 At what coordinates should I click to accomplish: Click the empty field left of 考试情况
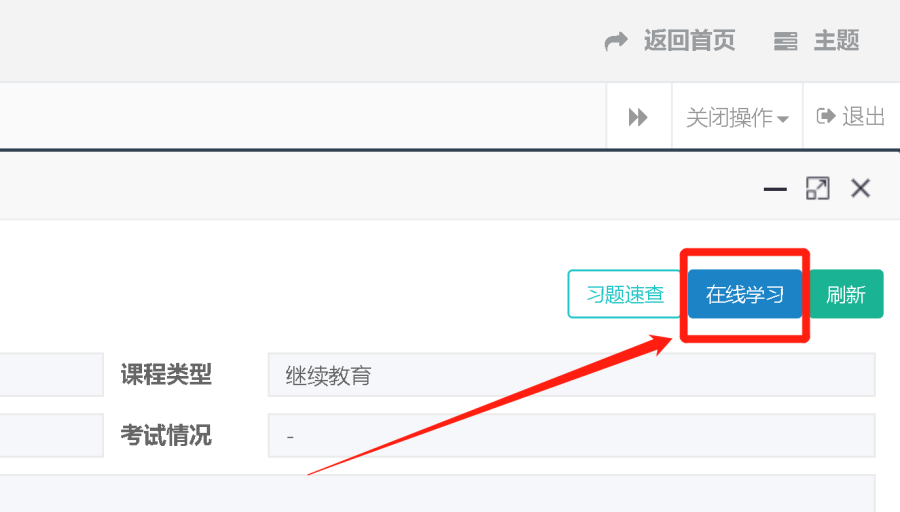point(52,436)
